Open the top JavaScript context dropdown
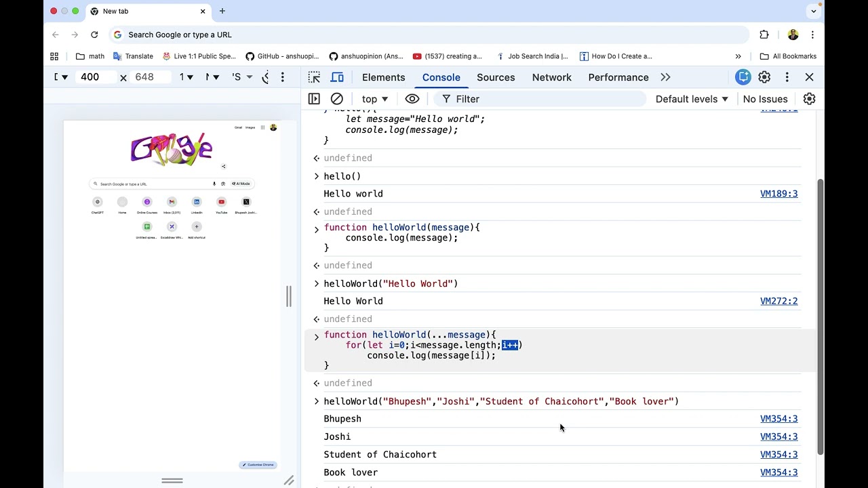The width and height of the screenshot is (868, 488). point(375,99)
